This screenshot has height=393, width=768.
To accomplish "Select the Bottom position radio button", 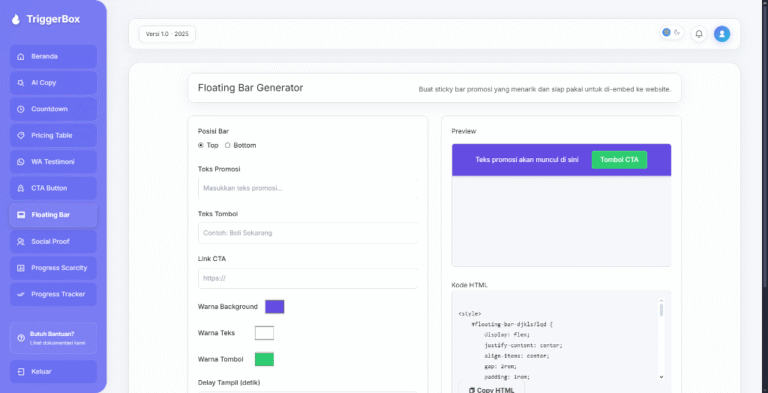I will point(227,146).
